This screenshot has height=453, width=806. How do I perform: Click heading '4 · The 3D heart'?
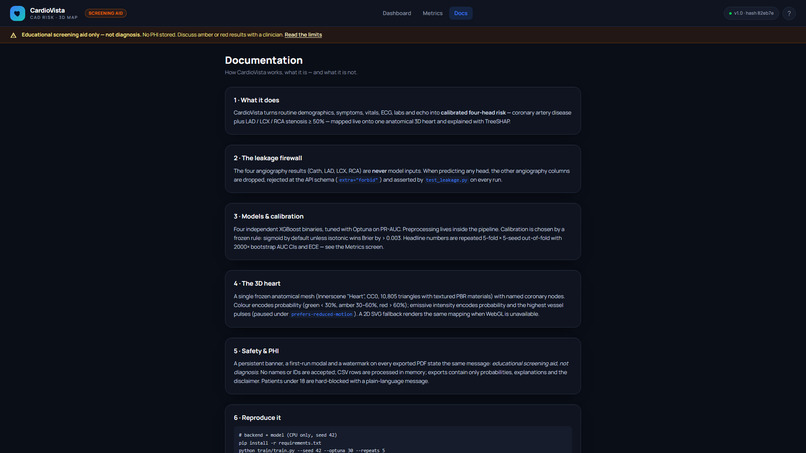(257, 284)
